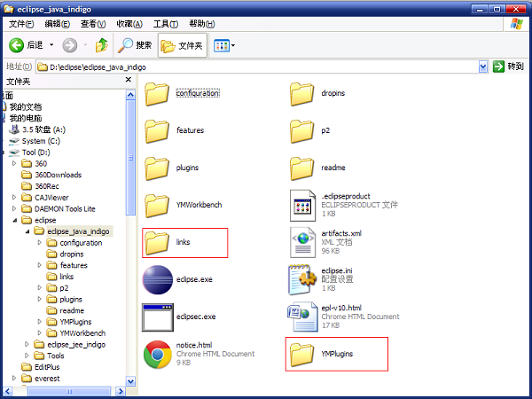The image size is (532, 399).
Task: Expand configuration node in folder tree
Action: click(39, 243)
